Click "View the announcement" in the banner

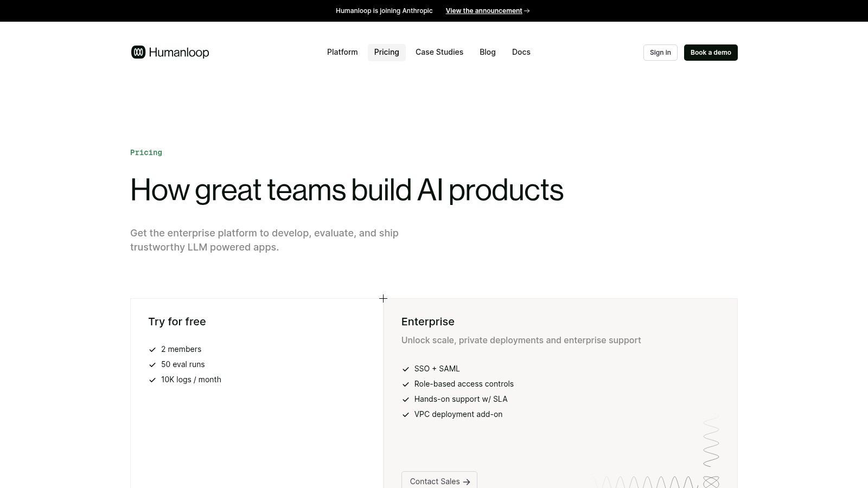(x=483, y=10)
